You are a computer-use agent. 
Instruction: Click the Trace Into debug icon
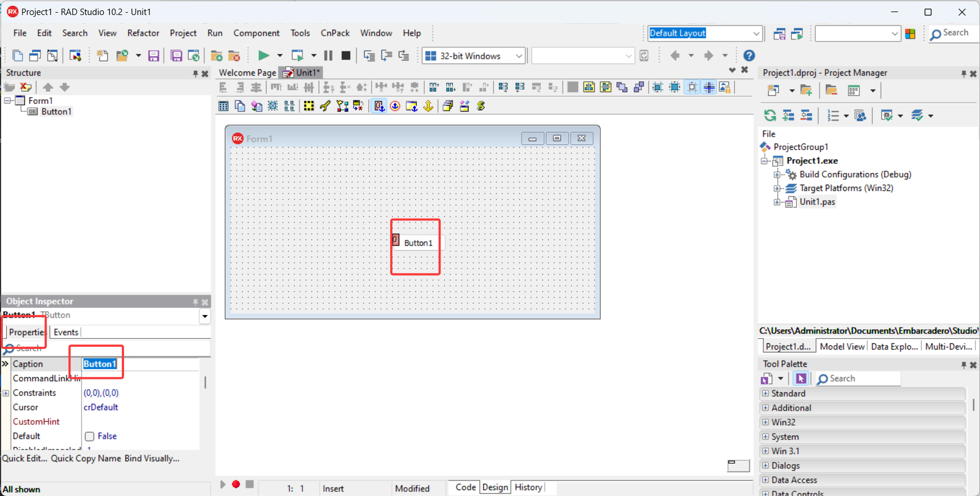369,55
